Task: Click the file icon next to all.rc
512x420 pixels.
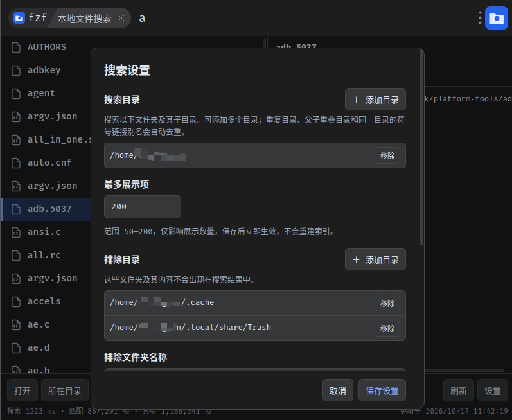Action: click(x=16, y=256)
